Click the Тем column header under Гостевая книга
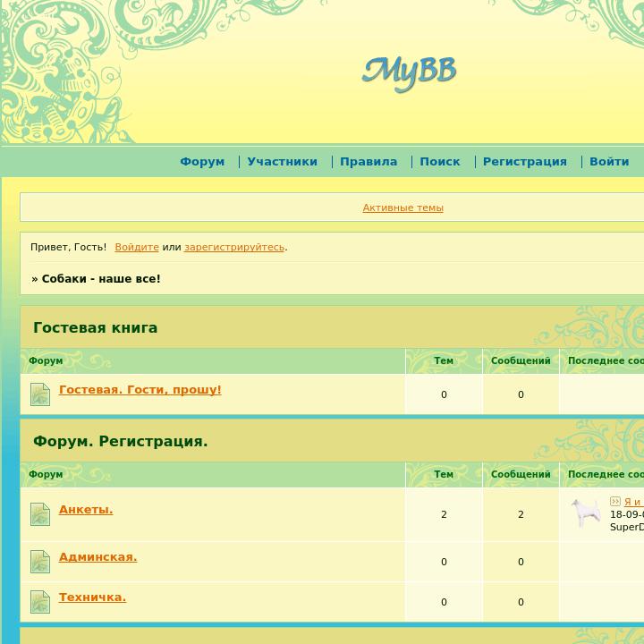Screen dimensions: 644x644 coord(444,360)
